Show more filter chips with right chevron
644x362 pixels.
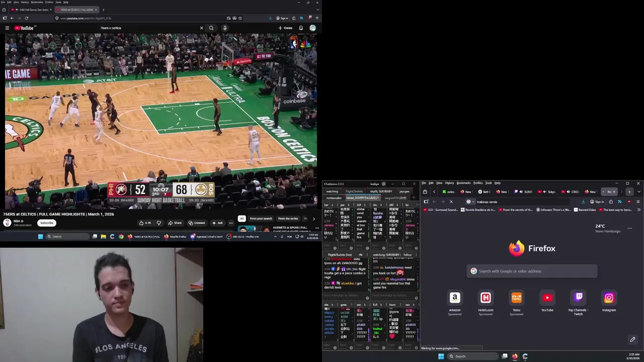coord(313,219)
